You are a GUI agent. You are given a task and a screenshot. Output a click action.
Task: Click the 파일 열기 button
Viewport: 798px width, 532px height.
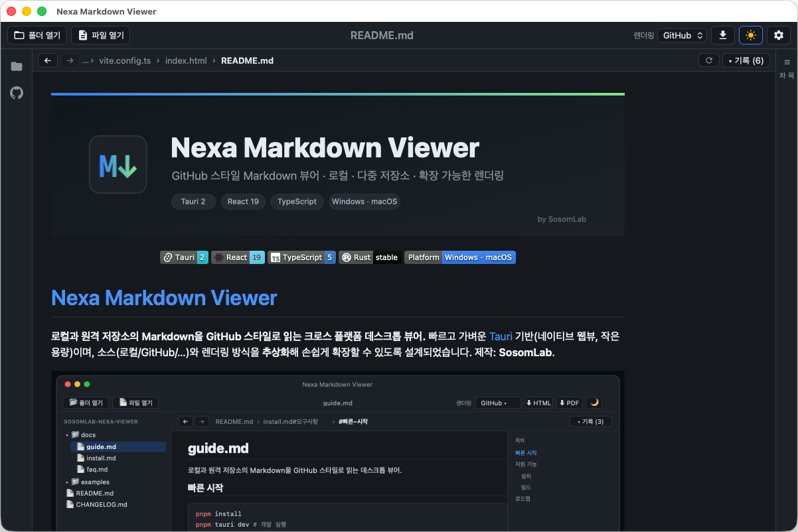[100, 35]
